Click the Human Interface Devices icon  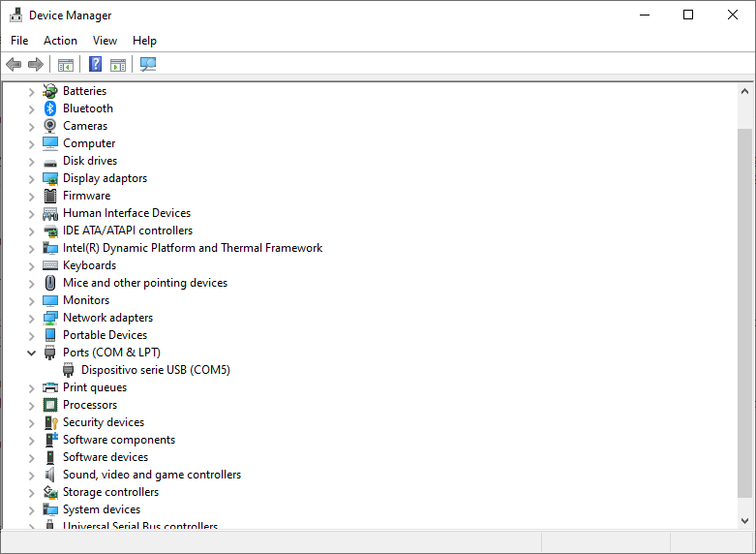click(50, 213)
